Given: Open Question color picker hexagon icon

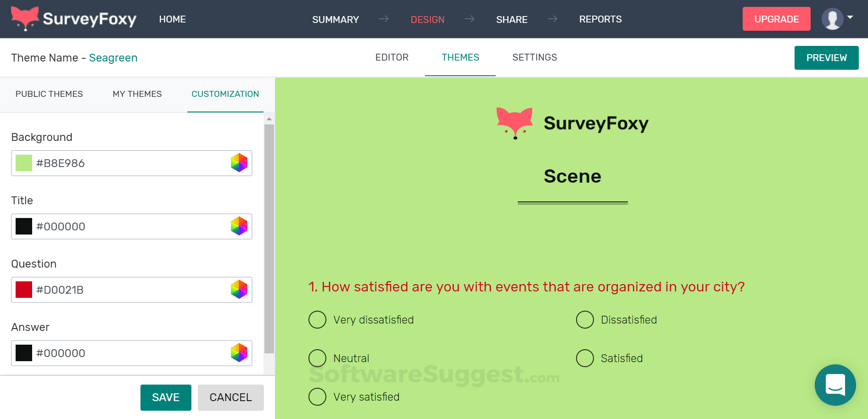Looking at the screenshot, I should click(x=239, y=290).
